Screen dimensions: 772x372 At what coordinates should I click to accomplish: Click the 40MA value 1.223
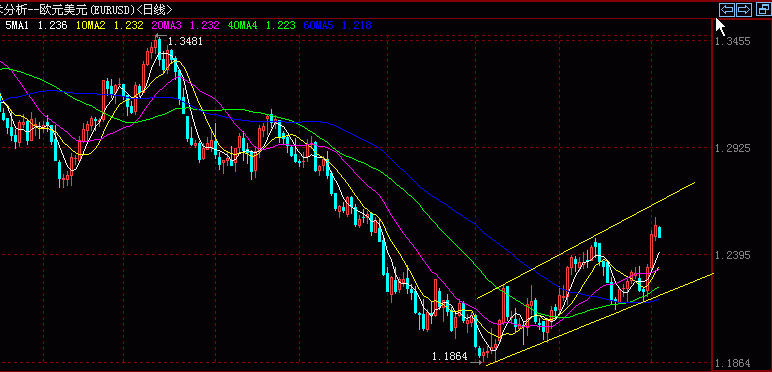(x=281, y=26)
